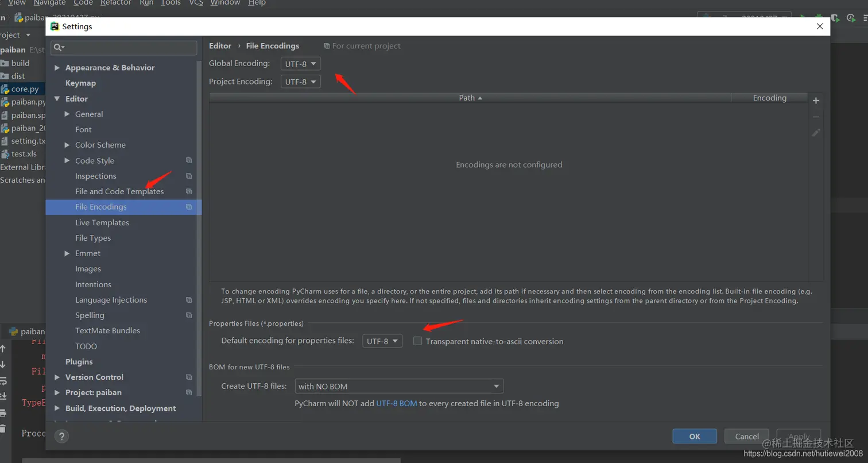The width and height of the screenshot is (868, 463).
Task: Open the Window menu
Action: coord(225,3)
